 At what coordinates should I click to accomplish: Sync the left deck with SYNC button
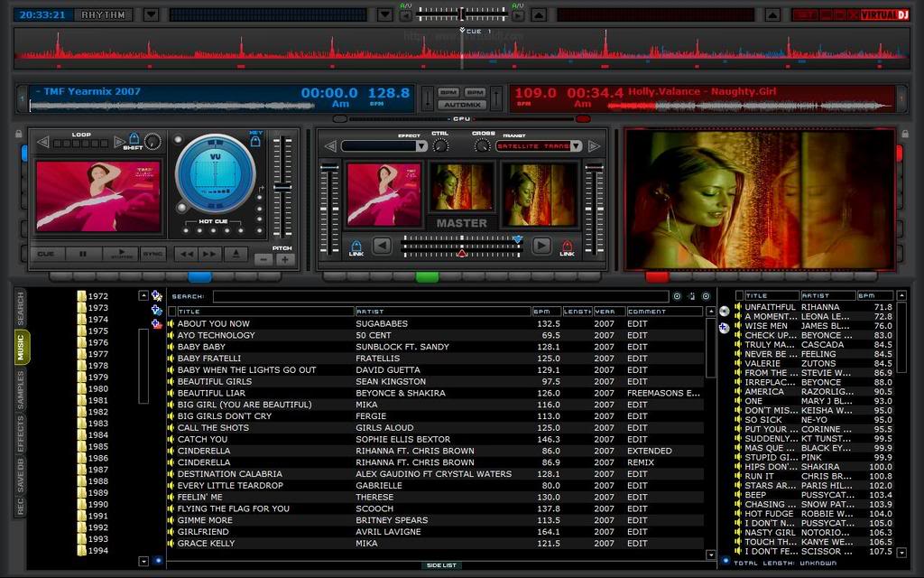[x=152, y=254]
